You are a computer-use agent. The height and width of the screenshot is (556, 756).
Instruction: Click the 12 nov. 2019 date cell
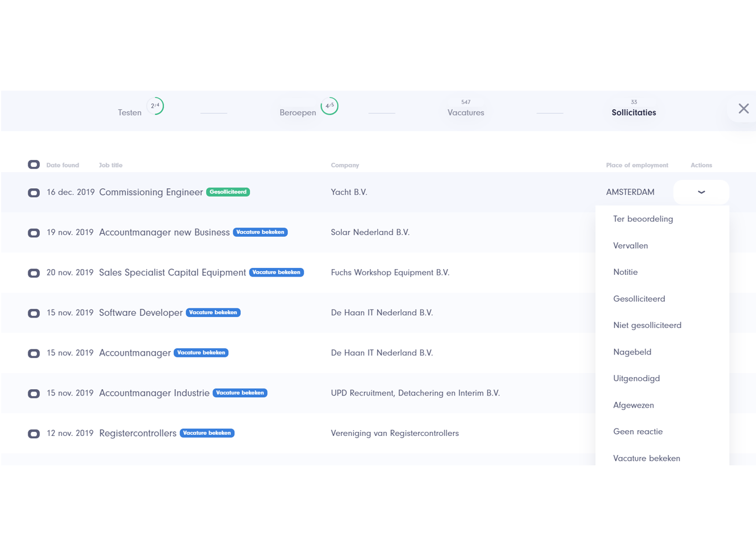pyautogui.click(x=70, y=433)
